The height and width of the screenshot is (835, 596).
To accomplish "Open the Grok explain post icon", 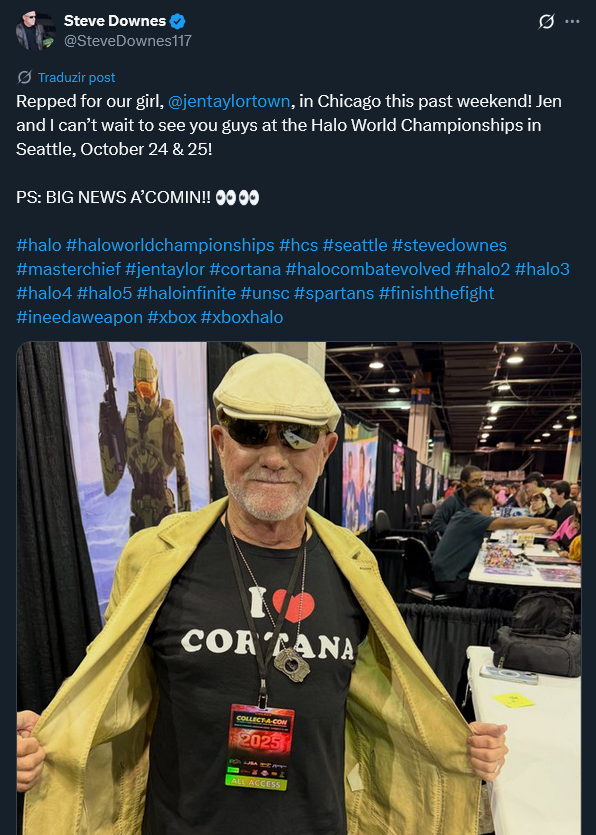I will 546,22.
